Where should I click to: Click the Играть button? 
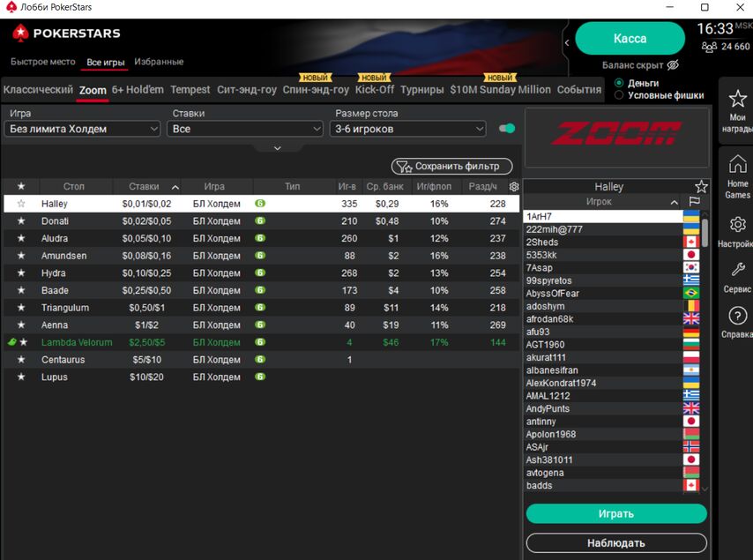(616, 513)
